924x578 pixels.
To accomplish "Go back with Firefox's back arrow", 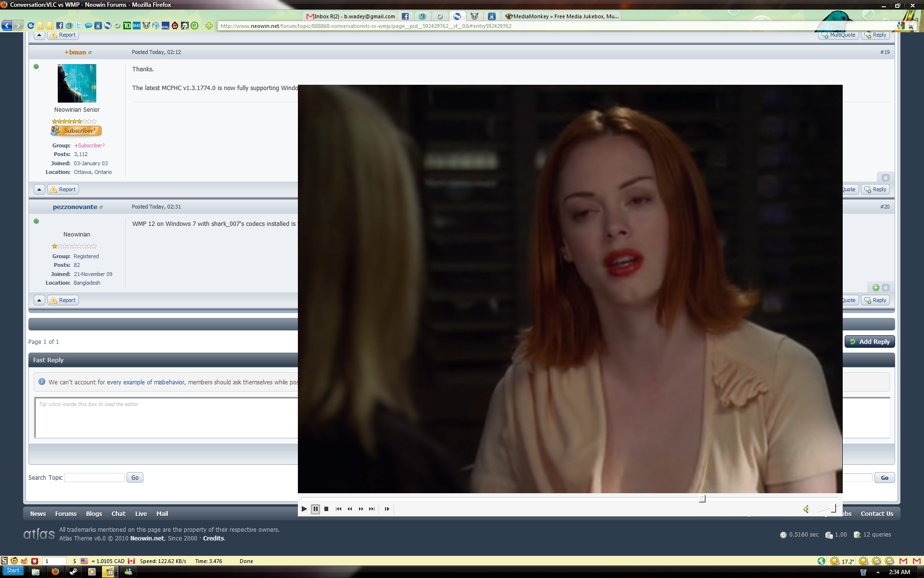I will [7, 26].
